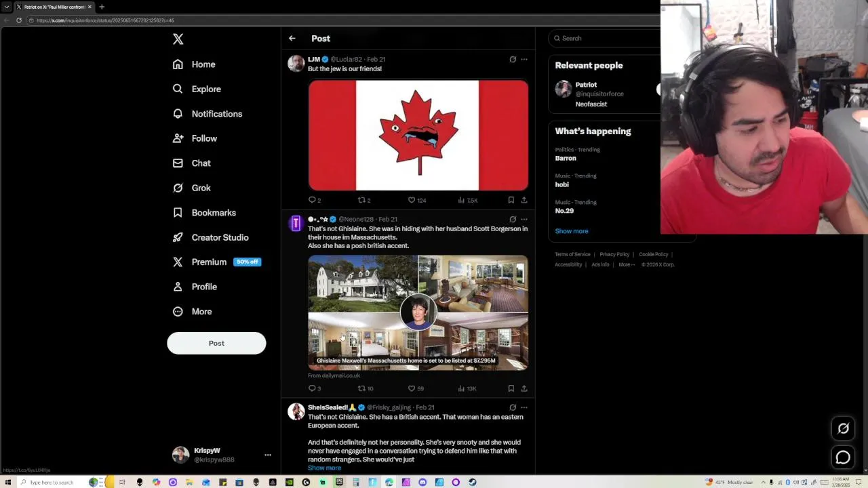Screen dimensions: 868x488
Task: Open the Privacy Policy link
Action: (x=614, y=254)
